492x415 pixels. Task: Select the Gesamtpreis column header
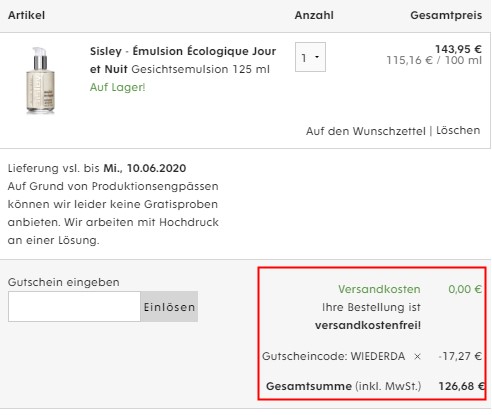(446, 15)
